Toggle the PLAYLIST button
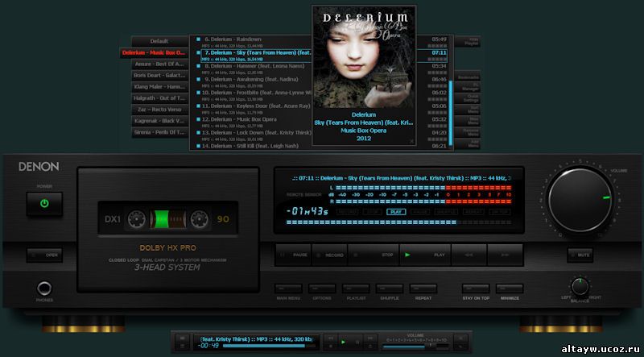Image resolution: width=644 pixels, height=357 pixels. (356, 289)
